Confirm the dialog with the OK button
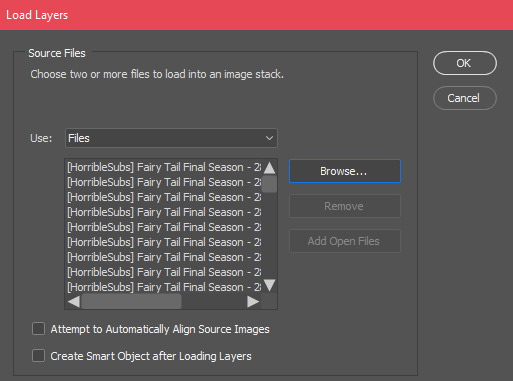The image size is (513, 381). [465, 63]
